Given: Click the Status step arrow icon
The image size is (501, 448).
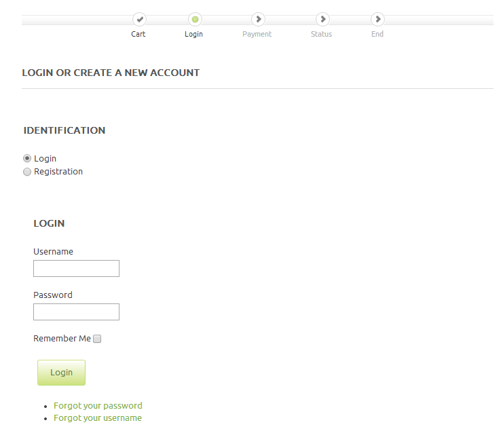Looking at the screenshot, I should click(322, 20).
